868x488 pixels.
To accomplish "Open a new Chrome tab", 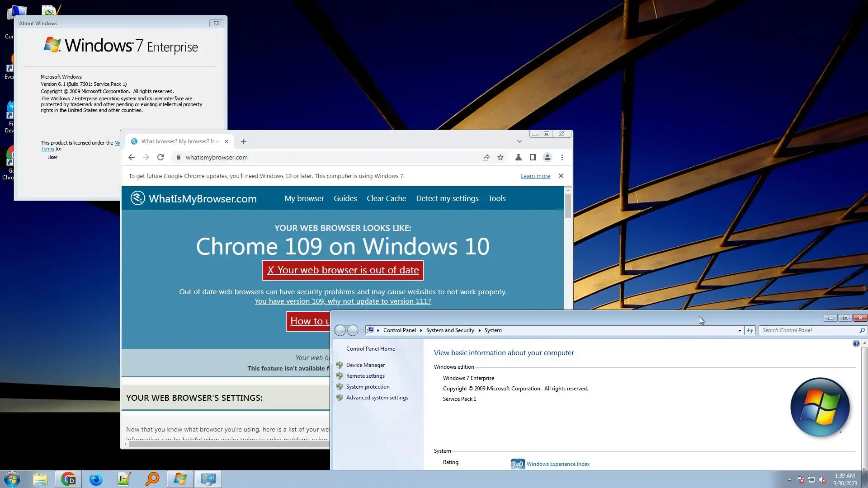I will tap(244, 141).
